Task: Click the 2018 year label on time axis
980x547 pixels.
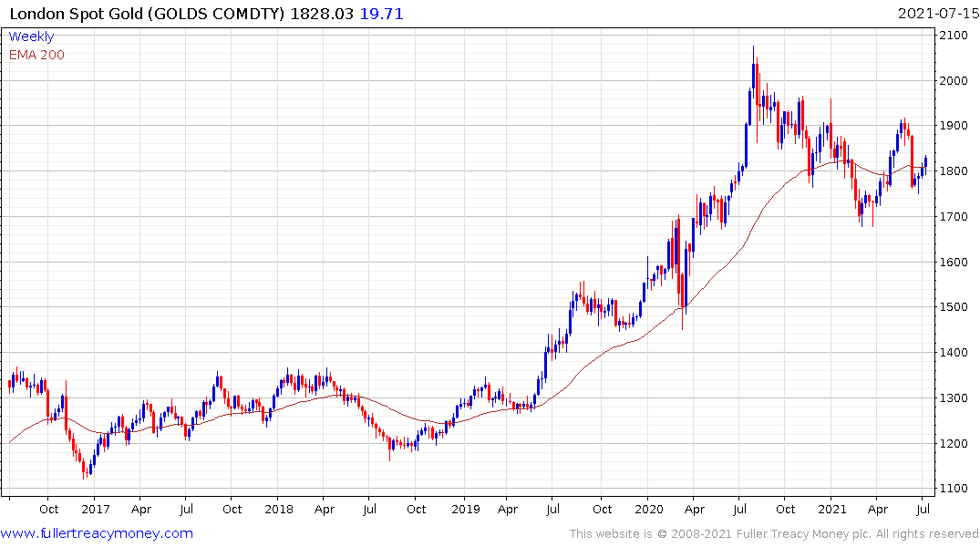Action: 279,509
